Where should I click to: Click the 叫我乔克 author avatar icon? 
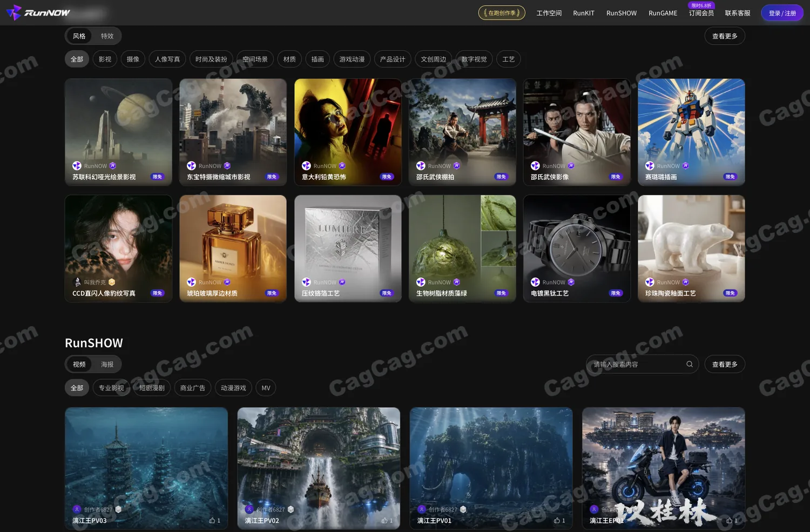coord(77,282)
